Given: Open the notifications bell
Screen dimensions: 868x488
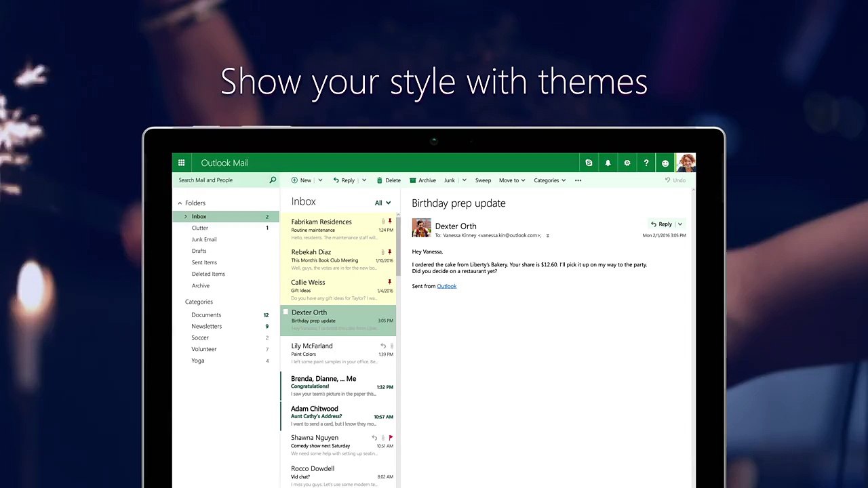Looking at the screenshot, I should pyautogui.click(x=608, y=163).
